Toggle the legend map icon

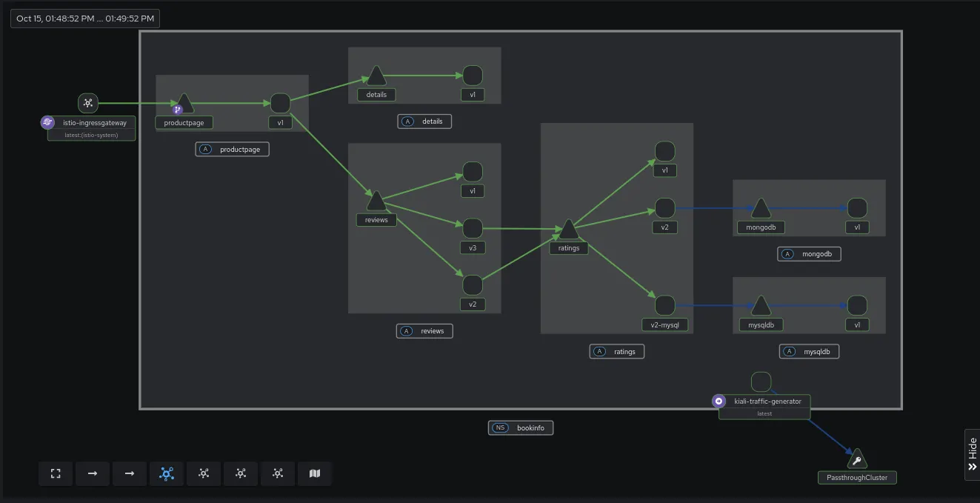[315, 473]
